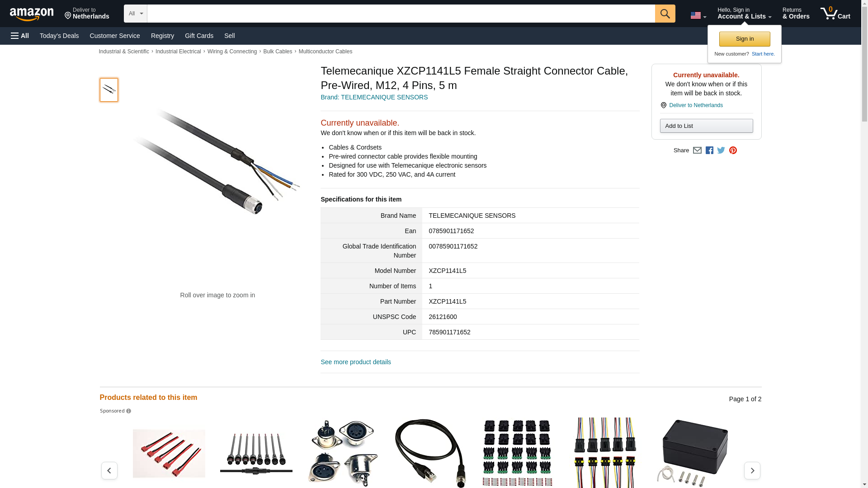The width and height of the screenshot is (868, 488).
Task: Click See more product details link
Action: pos(356,362)
